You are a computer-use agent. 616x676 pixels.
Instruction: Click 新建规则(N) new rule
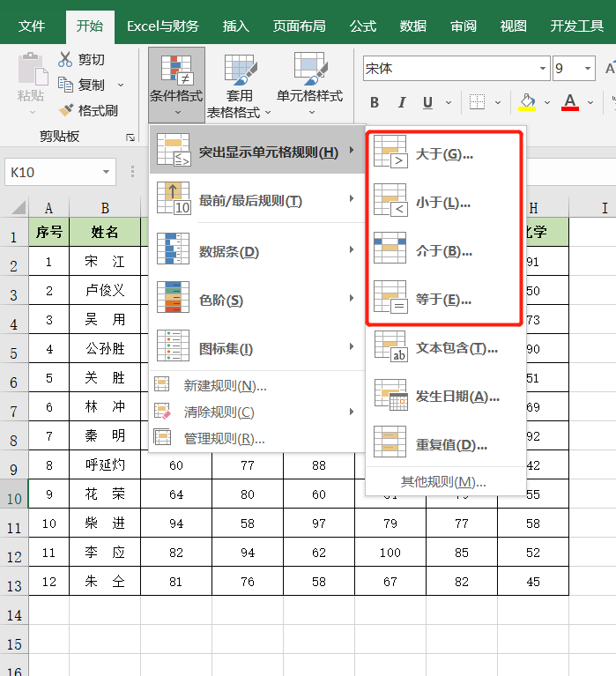tap(257, 385)
